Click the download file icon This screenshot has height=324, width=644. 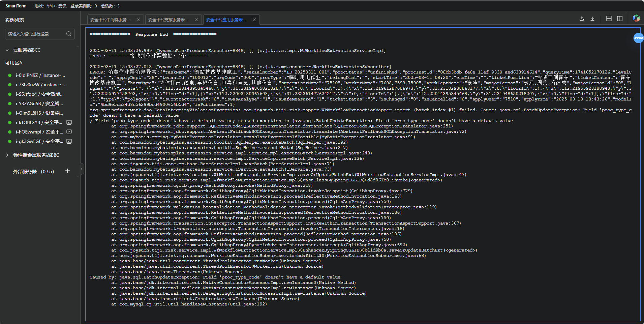tap(592, 19)
